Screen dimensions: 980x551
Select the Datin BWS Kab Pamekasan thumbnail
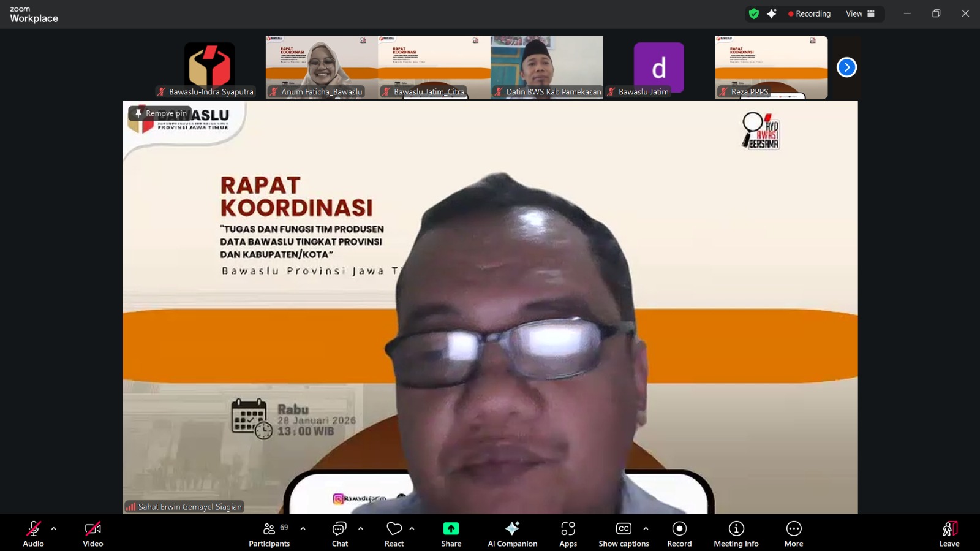pyautogui.click(x=546, y=67)
